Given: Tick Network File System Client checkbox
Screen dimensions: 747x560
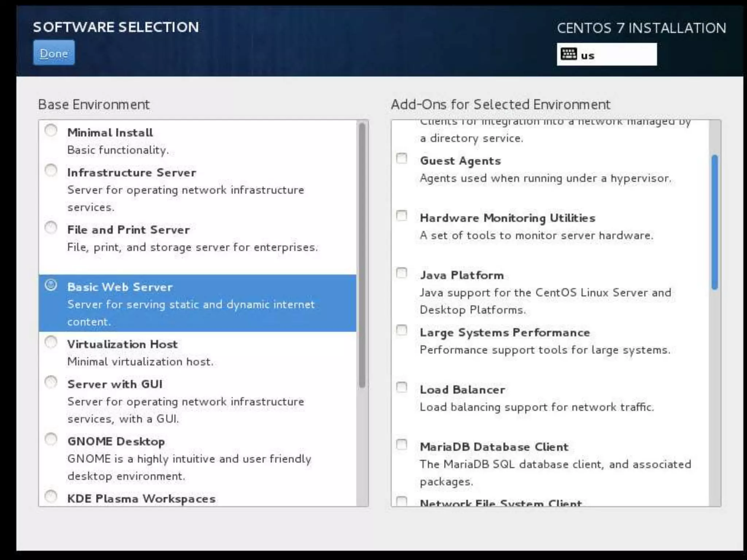Looking at the screenshot, I should click(402, 501).
